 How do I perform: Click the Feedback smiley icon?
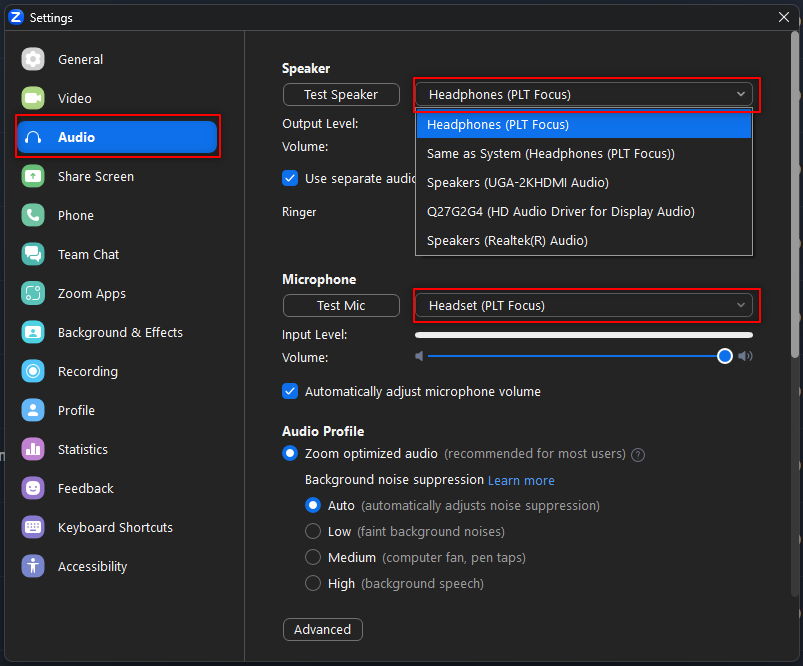click(33, 488)
